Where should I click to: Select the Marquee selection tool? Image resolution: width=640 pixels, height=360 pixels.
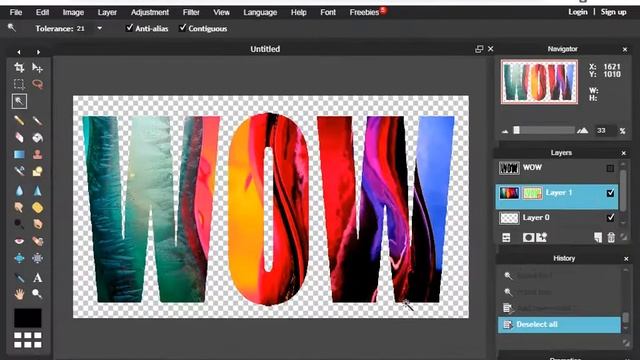click(x=19, y=84)
